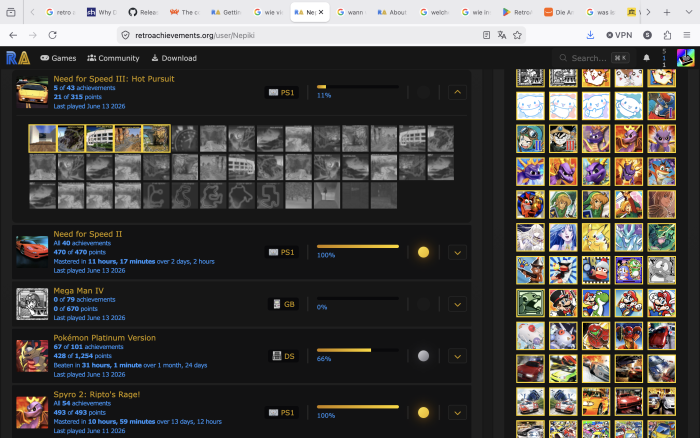700x438 pixels.
Task: Open Spyro 2: Ripto's Rage! title link
Action: tap(97, 394)
